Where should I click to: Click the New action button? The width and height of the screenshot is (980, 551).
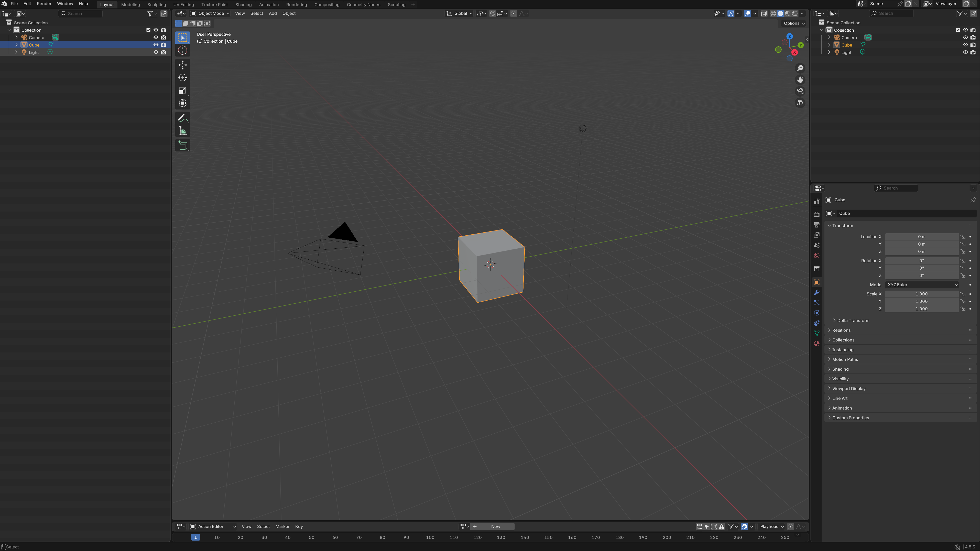[x=495, y=527]
